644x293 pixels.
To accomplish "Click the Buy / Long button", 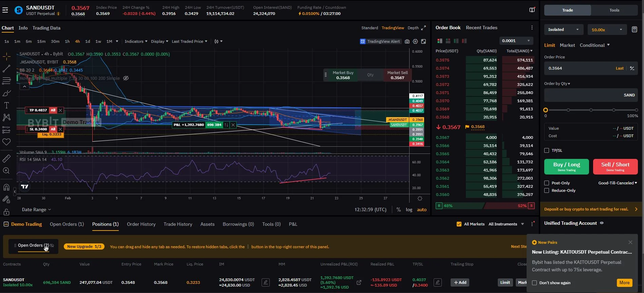I will pos(566,166).
